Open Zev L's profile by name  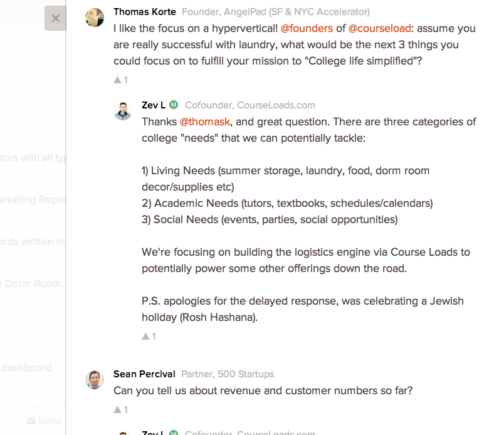[x=154, y=105]
